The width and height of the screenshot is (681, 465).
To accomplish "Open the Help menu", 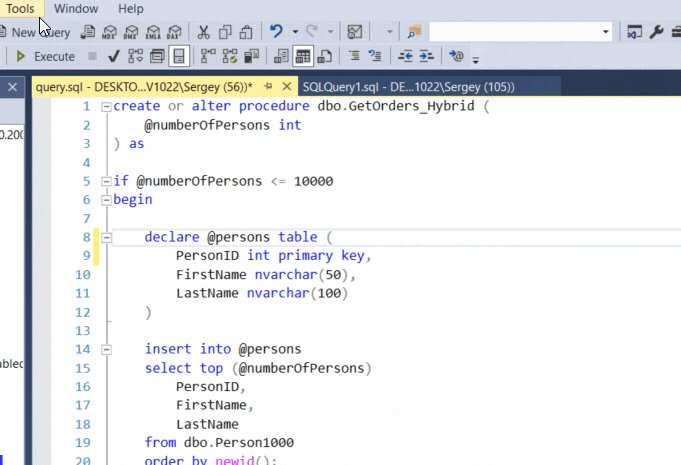I will pos(130,8).
